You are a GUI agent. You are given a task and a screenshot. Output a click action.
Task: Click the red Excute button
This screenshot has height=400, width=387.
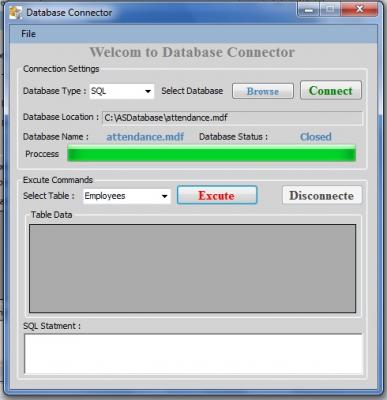point(217,195)
